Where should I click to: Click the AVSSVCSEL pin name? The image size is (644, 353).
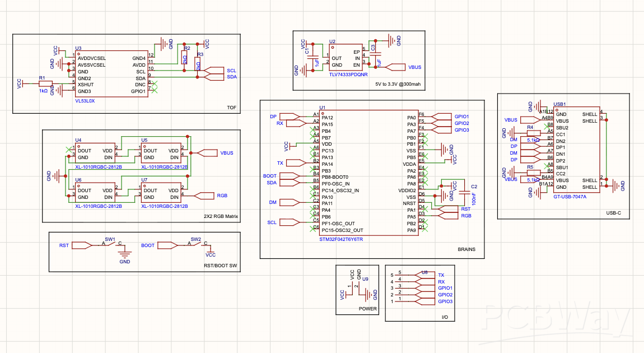pos(92,65)
